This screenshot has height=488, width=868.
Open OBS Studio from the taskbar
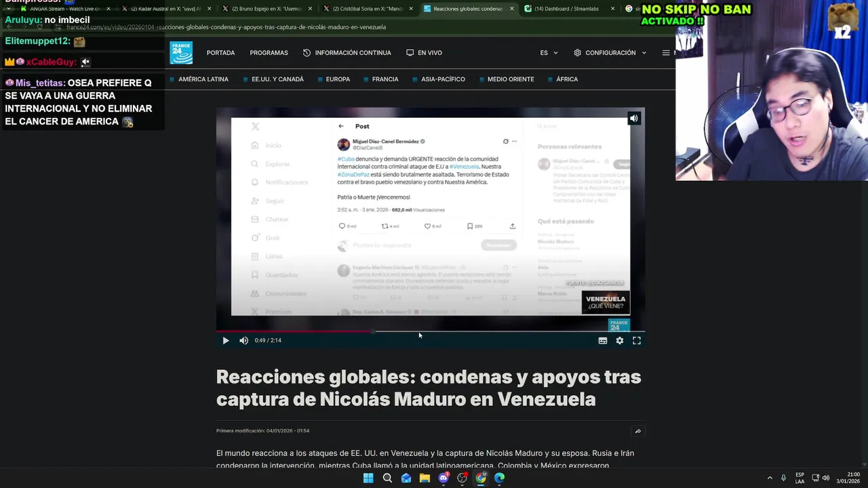point(462,478)
